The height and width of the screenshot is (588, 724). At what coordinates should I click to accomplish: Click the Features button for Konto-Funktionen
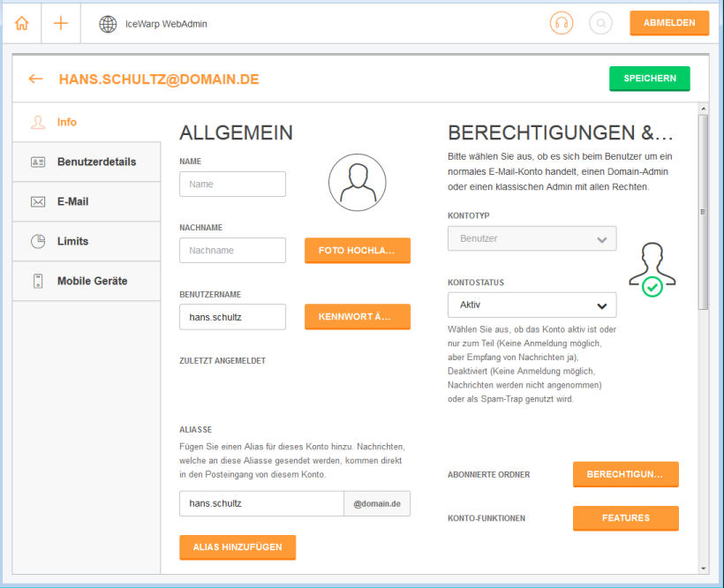625,518
